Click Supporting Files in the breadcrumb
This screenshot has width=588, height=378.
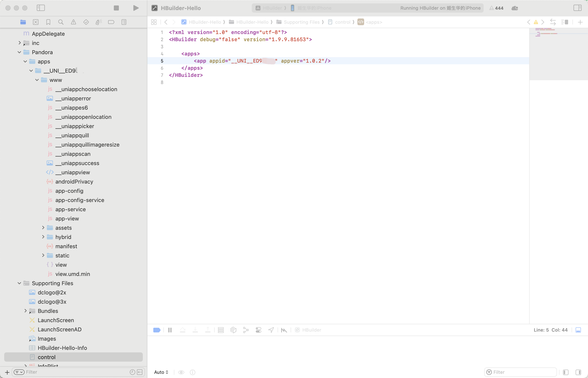coord(301,22)
